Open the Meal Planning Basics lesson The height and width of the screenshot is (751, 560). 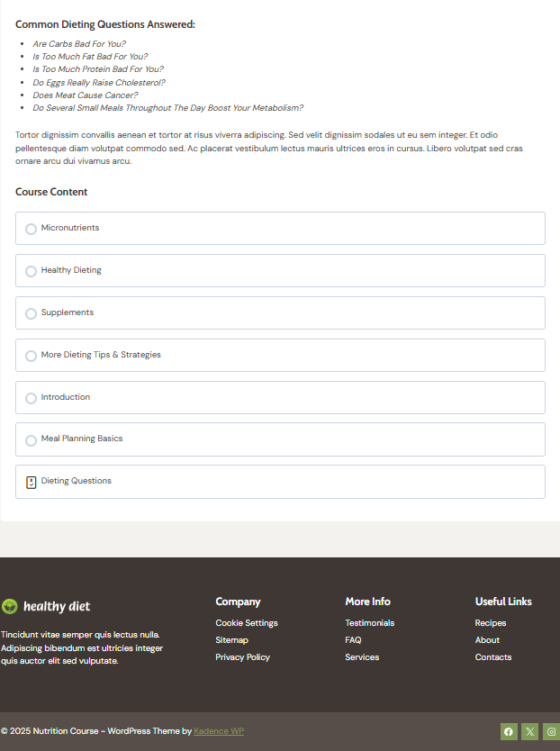coord(280,439)
